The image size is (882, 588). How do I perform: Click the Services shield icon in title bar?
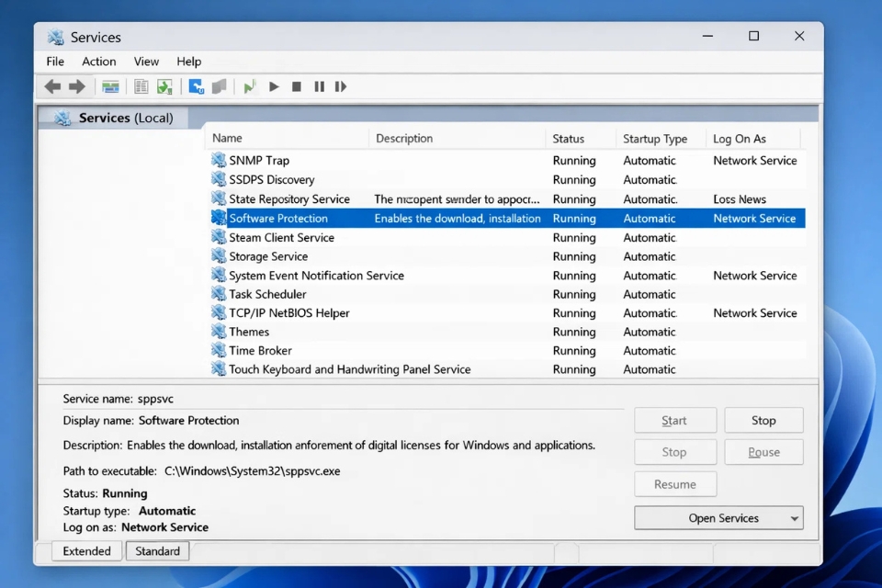click(55, 37)
